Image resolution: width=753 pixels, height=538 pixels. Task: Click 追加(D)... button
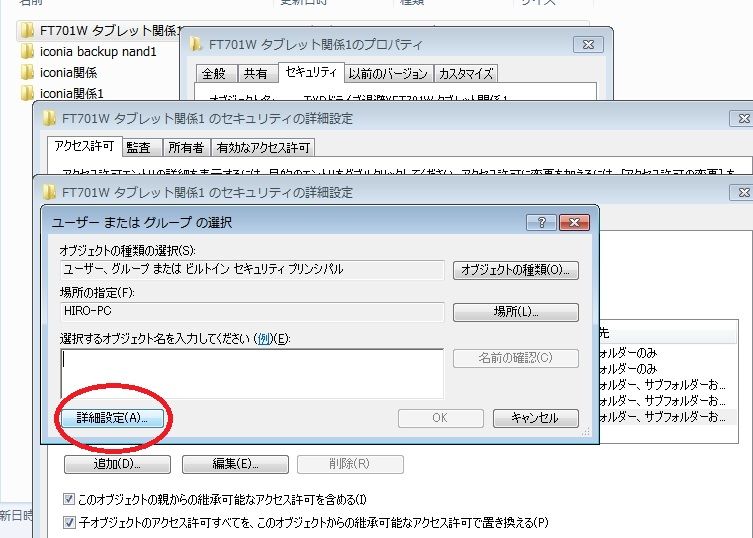point(117,464)
